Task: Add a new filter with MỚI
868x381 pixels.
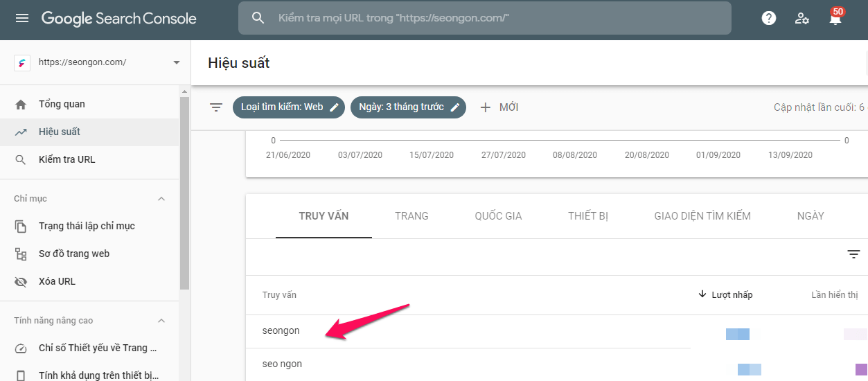Action: [x=499, y=107]
